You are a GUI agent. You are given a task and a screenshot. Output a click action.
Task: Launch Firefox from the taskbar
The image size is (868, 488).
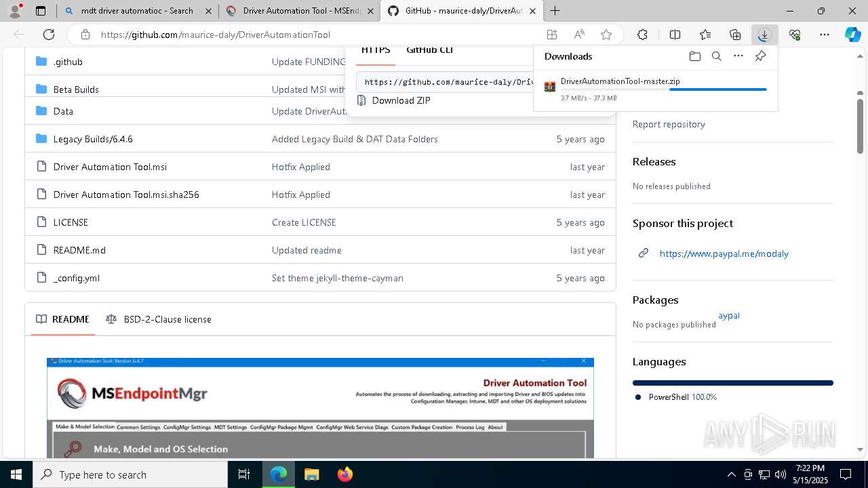point(344,474)
